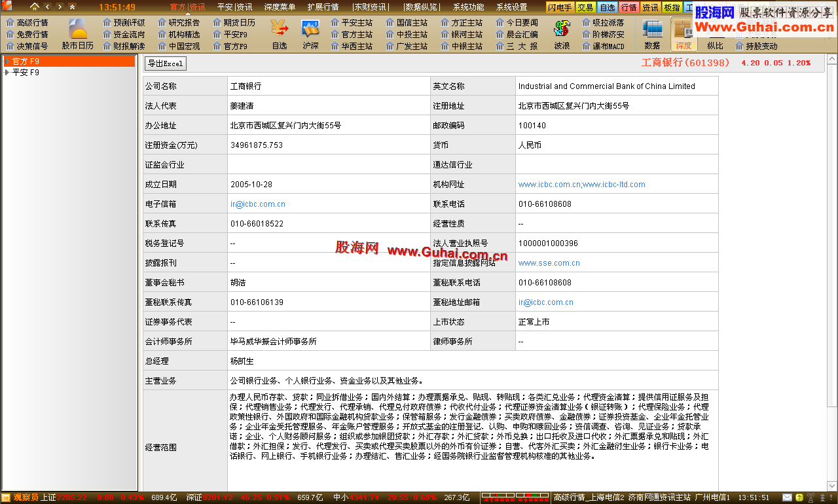Open 决策信号 decision signals
Screen dimensions: 838x504
(27, 46)
